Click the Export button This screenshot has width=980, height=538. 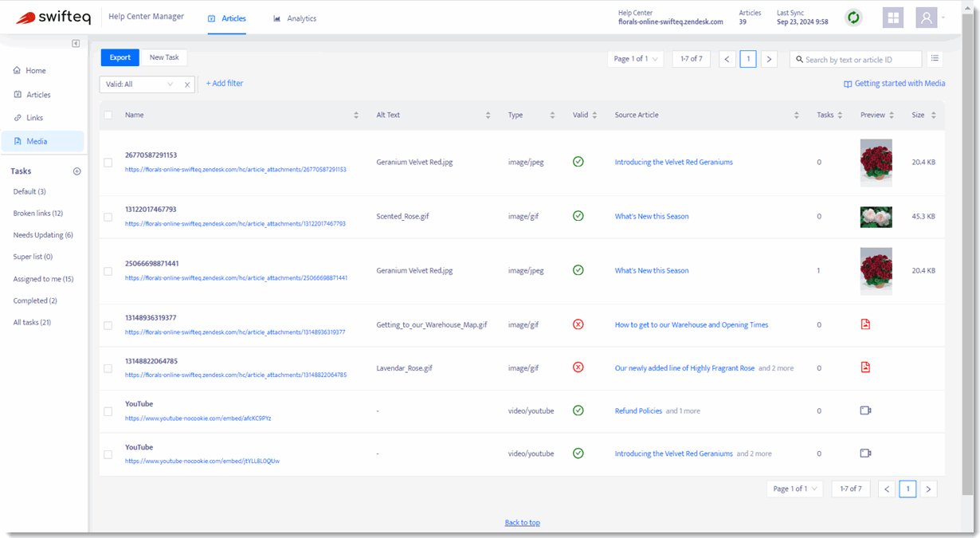[x=120, y=57]
